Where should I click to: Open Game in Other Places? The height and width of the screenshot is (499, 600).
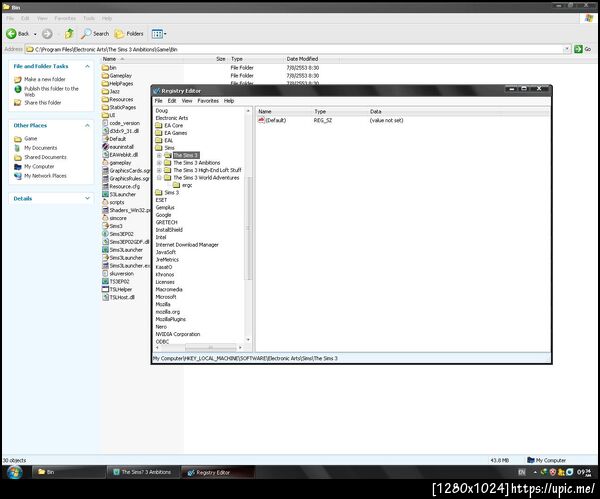pos(31,139)
